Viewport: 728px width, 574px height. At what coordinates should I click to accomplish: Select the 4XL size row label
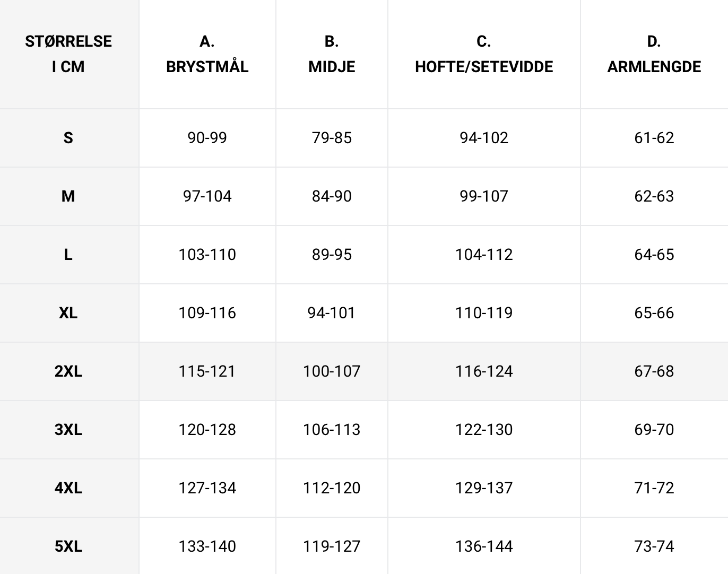pyautogui.click(x=68, y=488)
